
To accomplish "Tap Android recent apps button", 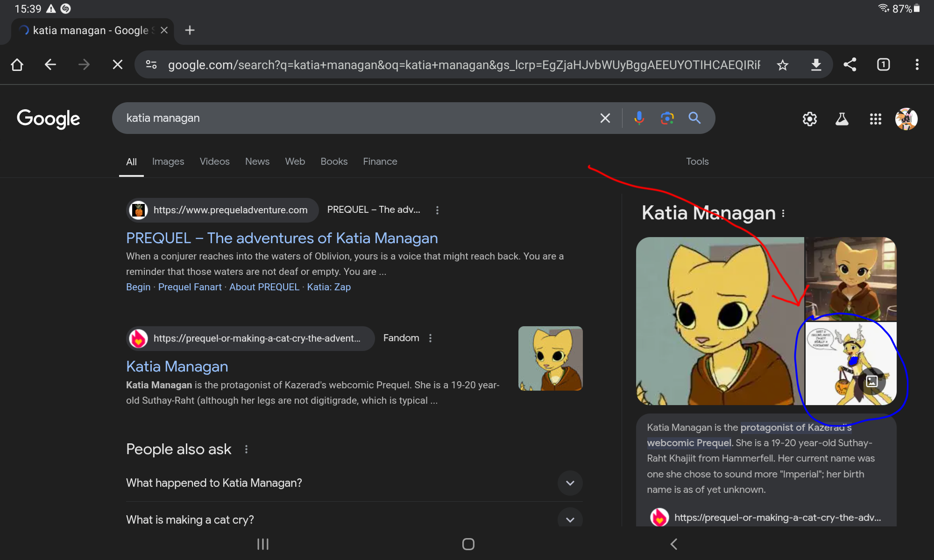I will (263, 544).
